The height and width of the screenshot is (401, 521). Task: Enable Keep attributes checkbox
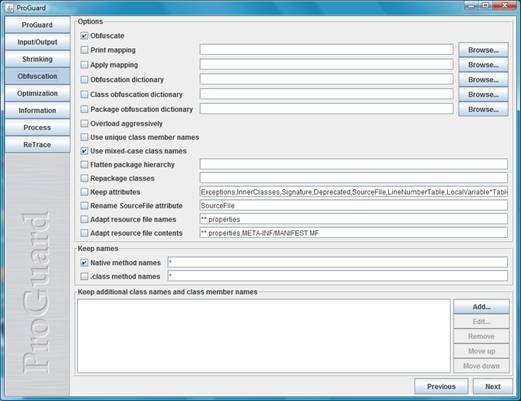84,192
